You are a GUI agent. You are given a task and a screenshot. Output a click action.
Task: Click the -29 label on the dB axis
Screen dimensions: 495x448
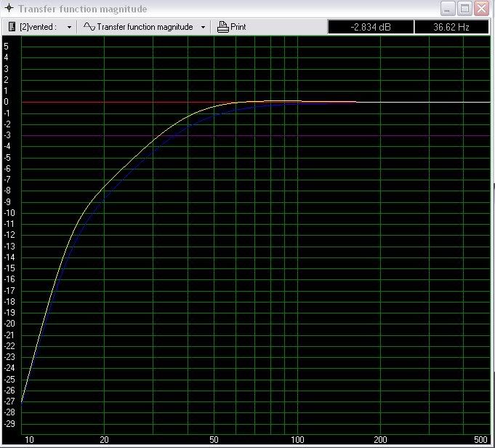pyautogui.click(x=9, y=423)
